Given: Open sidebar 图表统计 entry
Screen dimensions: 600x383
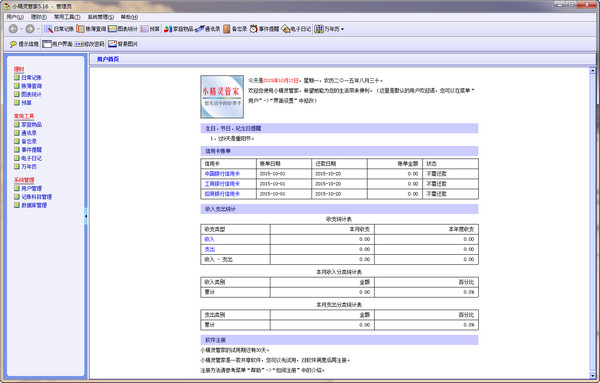Looking at the screenshot, I should tap(28, 95).
